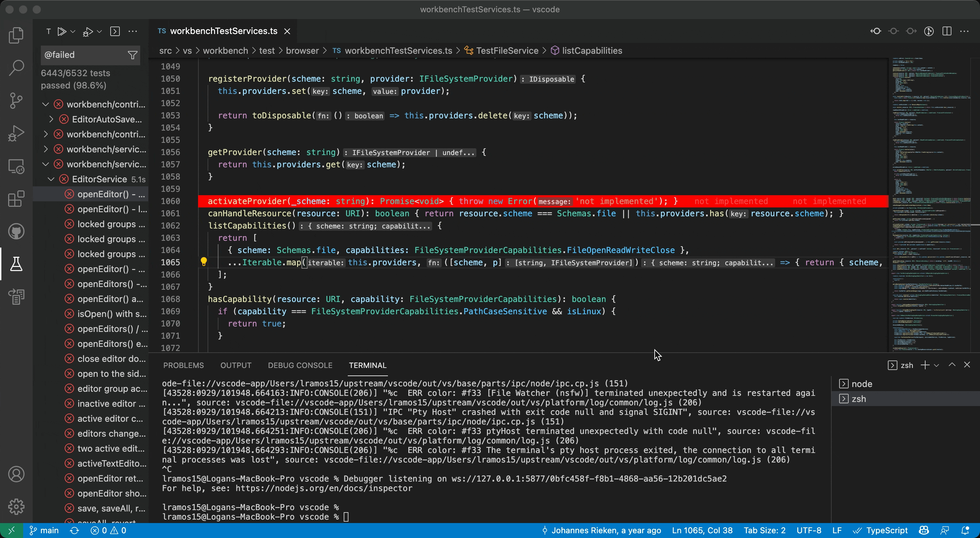The height and width of the screenshot is (538, 980).
Task: Click the split editor right icon
Action: pyautogui.click(x=947, y=31)
